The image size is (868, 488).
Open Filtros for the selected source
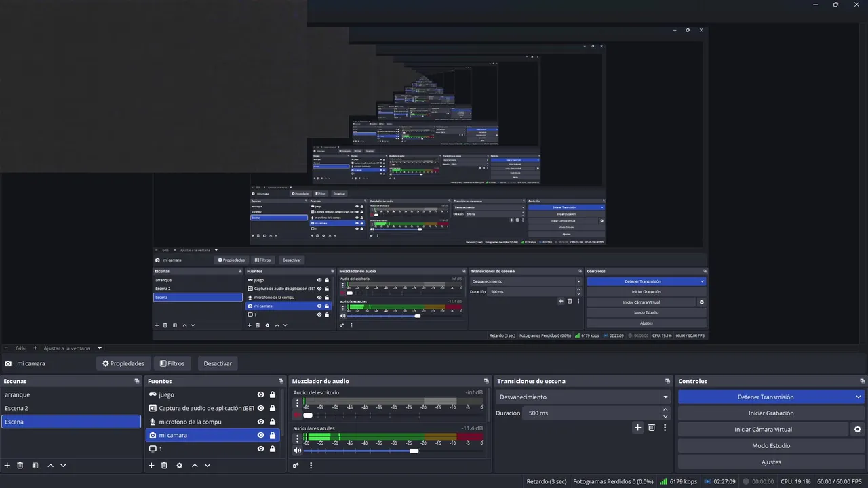click(172, 363)
